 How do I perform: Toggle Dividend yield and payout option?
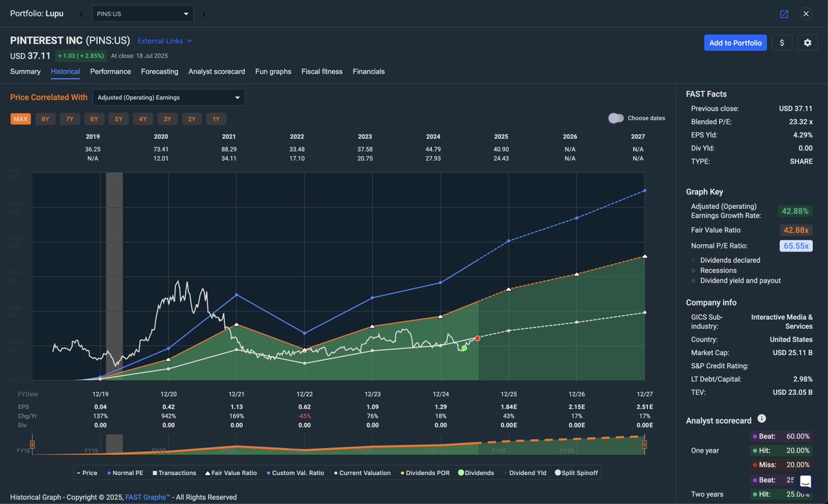point(735,281)
